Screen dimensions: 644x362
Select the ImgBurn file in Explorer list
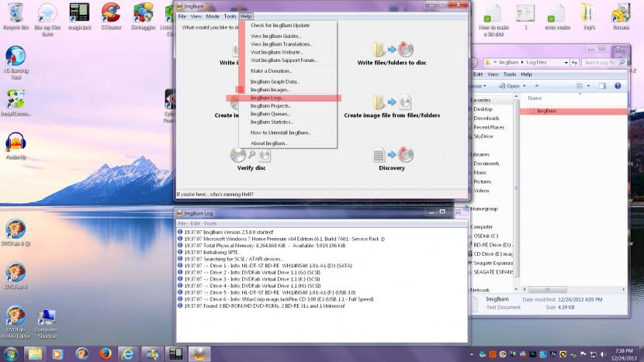click(546, 111)
